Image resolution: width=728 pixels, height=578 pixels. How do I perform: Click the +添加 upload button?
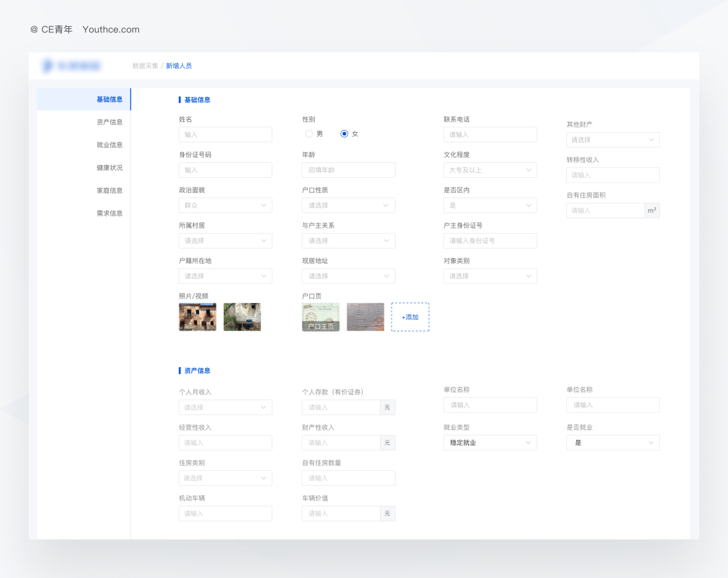pyautogui.click(x=410, y=317)
